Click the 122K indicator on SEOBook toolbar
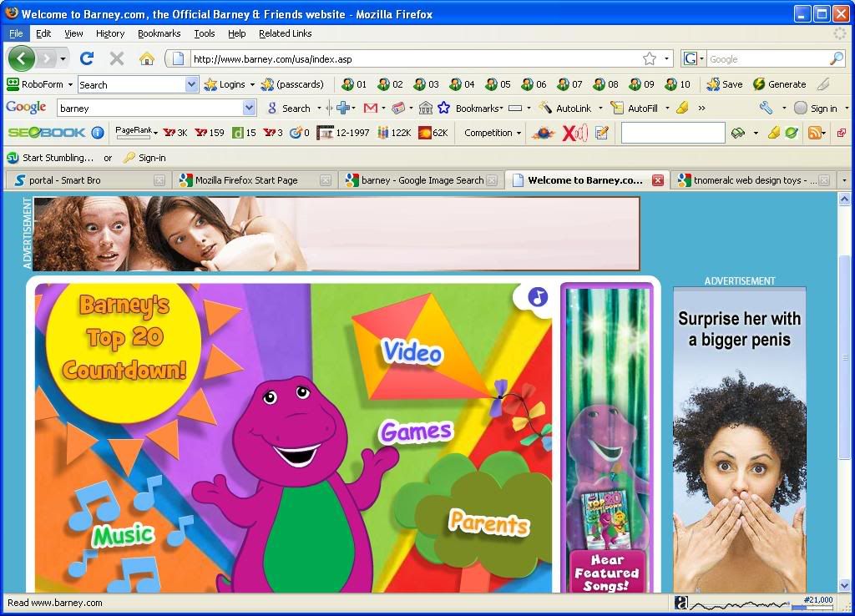 [394, 133]
